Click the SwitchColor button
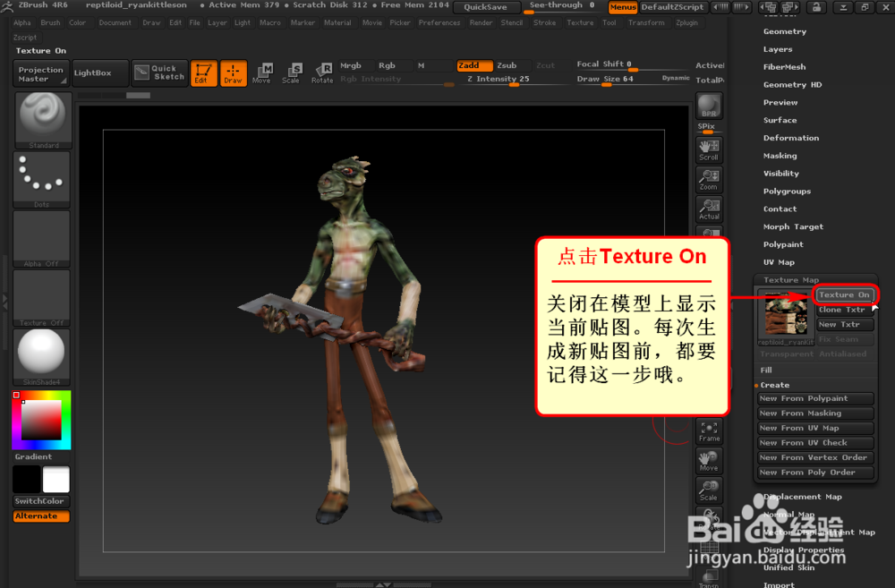 [x=41, y=501]
